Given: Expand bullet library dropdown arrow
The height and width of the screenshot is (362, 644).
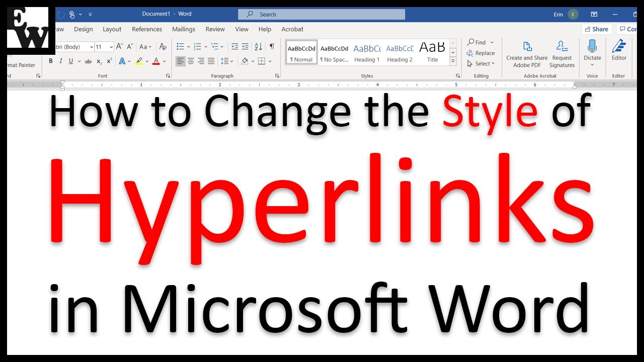Looking at the screenshot, I should point(189,47).
